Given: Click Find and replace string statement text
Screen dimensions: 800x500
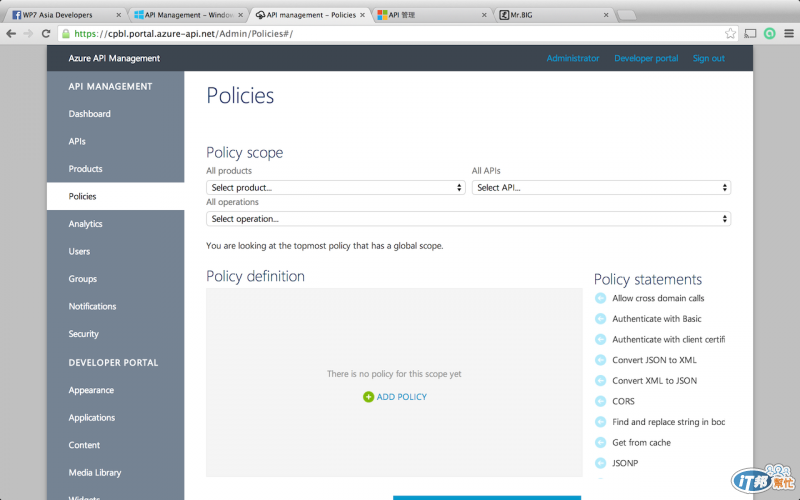Looking at the screenshot, I should tap(668, 422).
